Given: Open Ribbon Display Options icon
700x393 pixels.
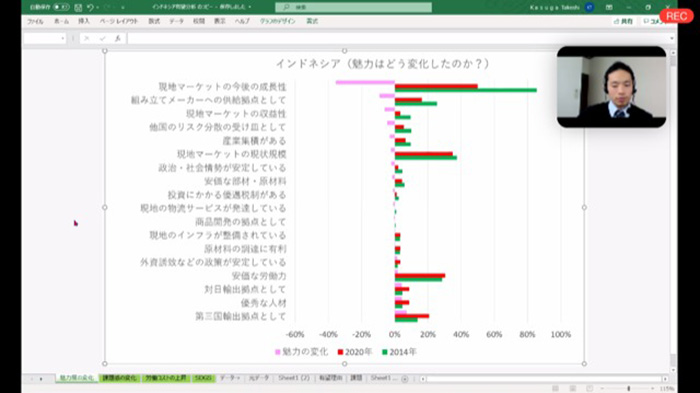Looking at the screenshot, I should tap(609, 7).
